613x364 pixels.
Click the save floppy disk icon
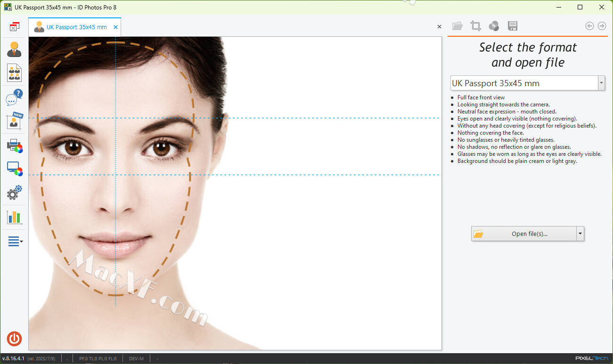point(513,26)
